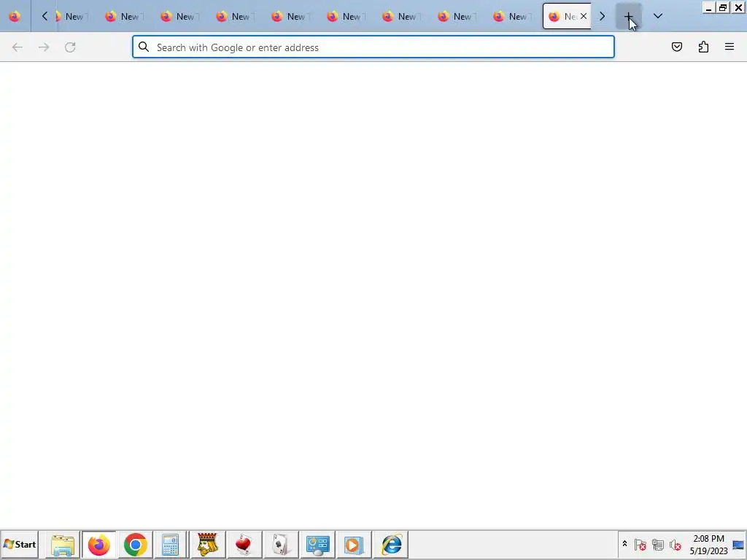Focus the Search with Google address field
This screenshot has width=747, height=560.
[373, 47]
